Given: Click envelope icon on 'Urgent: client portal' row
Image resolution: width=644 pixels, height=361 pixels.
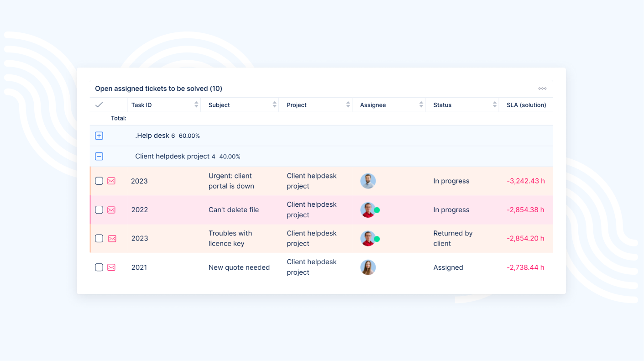Looking at the screenshot, I should [111, 181].
